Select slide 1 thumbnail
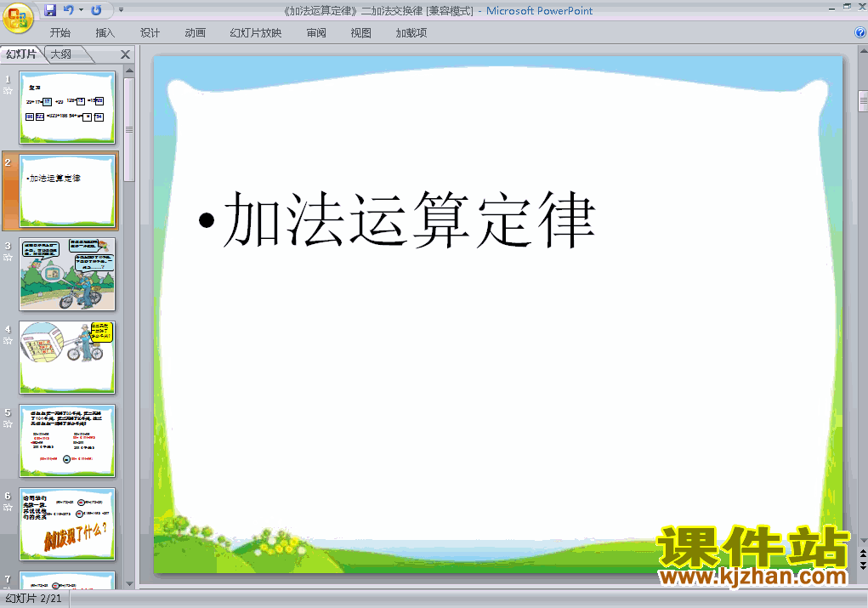This screenshot has height=608, width=868. [x=67, y=107]
